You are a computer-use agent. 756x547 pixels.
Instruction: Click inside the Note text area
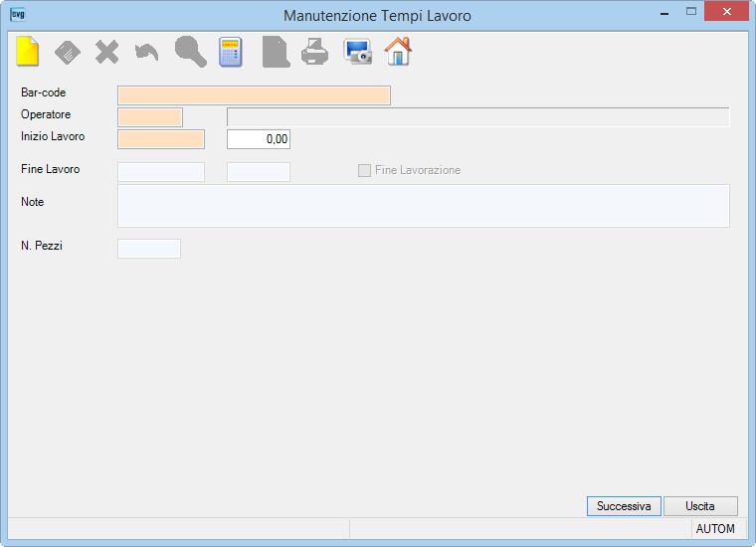click(424, 206)
